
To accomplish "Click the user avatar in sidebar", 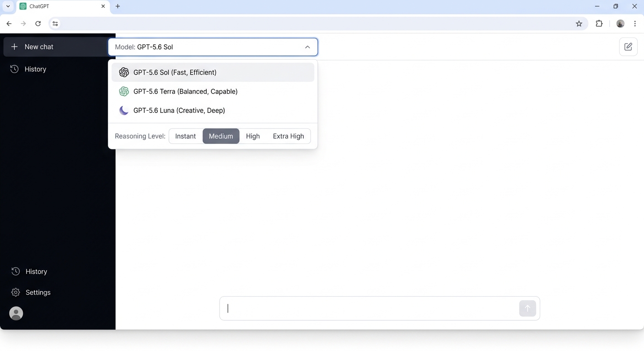I will point(16,313).
